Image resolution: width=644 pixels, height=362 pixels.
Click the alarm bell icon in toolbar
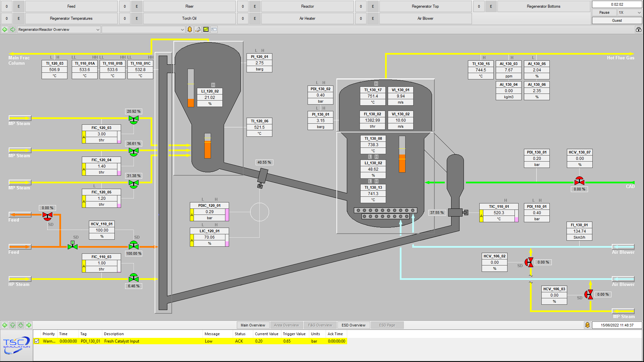(x=190, y=29)
